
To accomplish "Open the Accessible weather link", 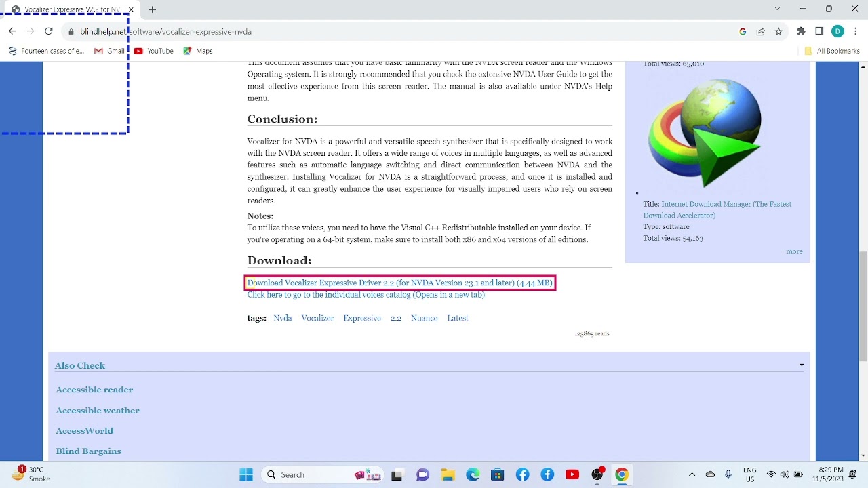I will pyautogui.click(x=98, y=411).
